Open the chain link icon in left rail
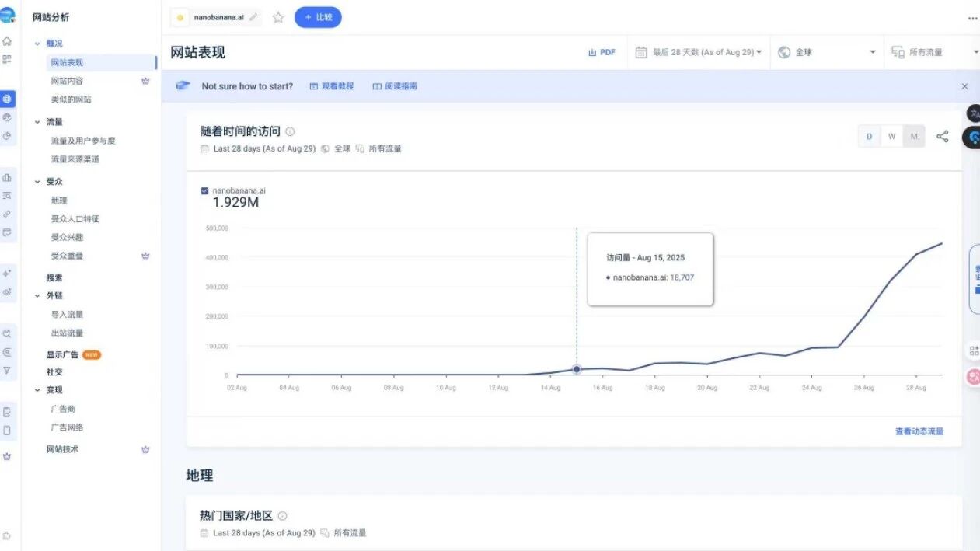Image resolution: width=980 pixels, height=551 pixels. click(7, 213)
